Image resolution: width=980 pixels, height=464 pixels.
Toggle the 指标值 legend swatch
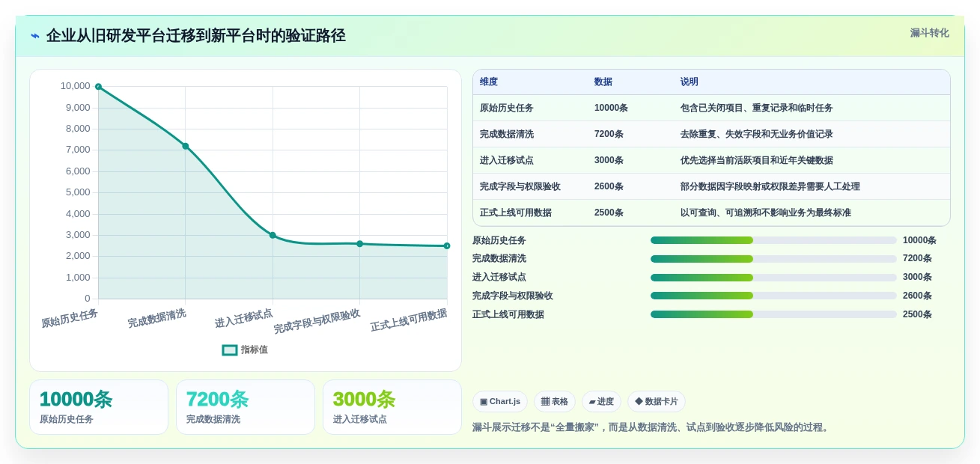click(x=230, y=349)
